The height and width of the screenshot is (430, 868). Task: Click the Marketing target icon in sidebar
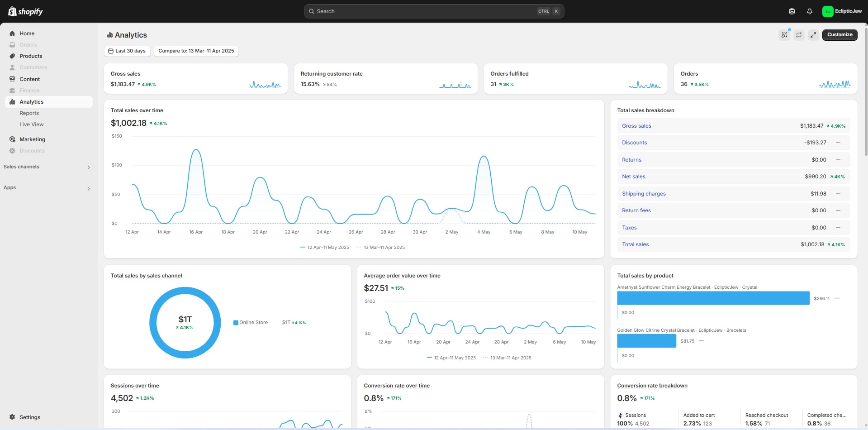point(12,139)
